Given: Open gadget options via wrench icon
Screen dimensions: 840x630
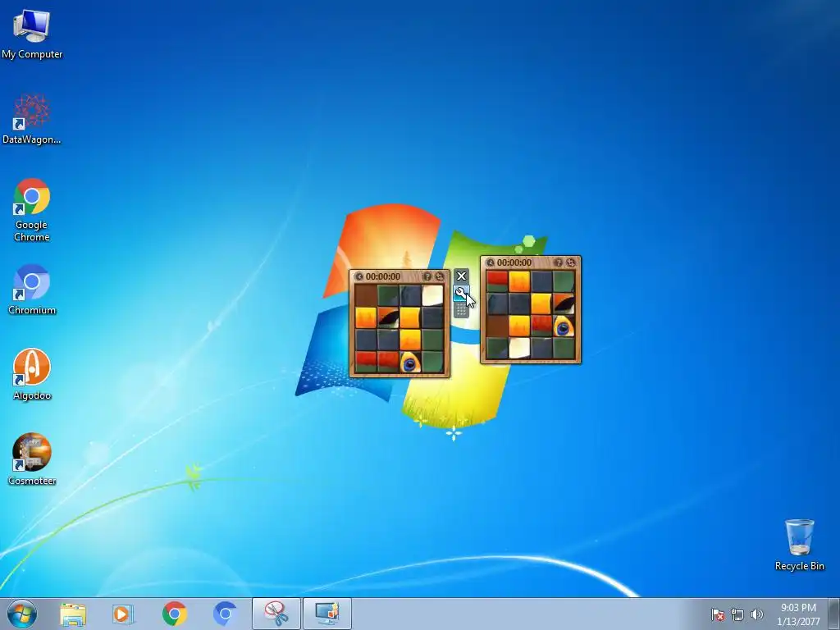Looking at the screenshot, I should tap(461, 294).
